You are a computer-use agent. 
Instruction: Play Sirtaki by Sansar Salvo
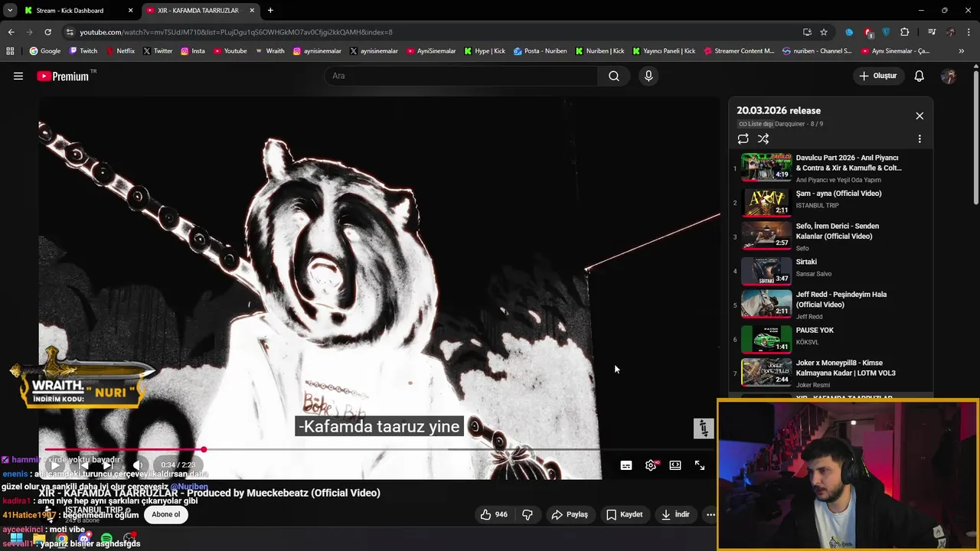click(x=830, y=271)
